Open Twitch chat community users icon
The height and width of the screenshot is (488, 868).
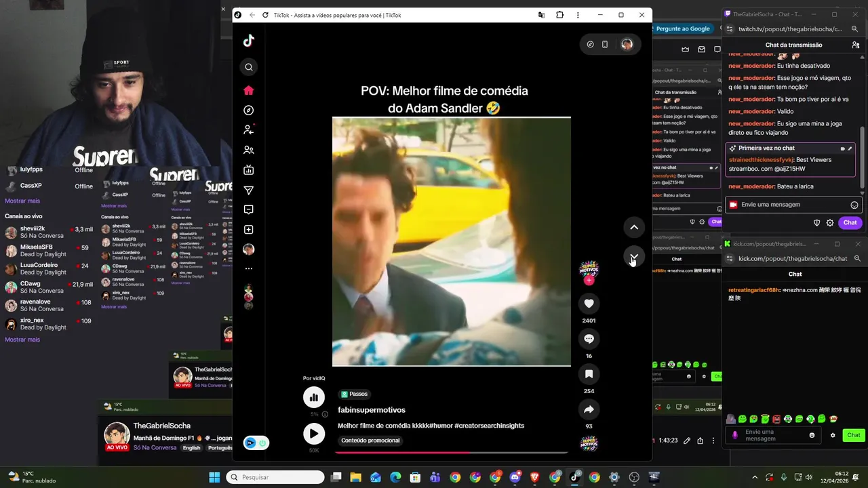tap(856, 45)
